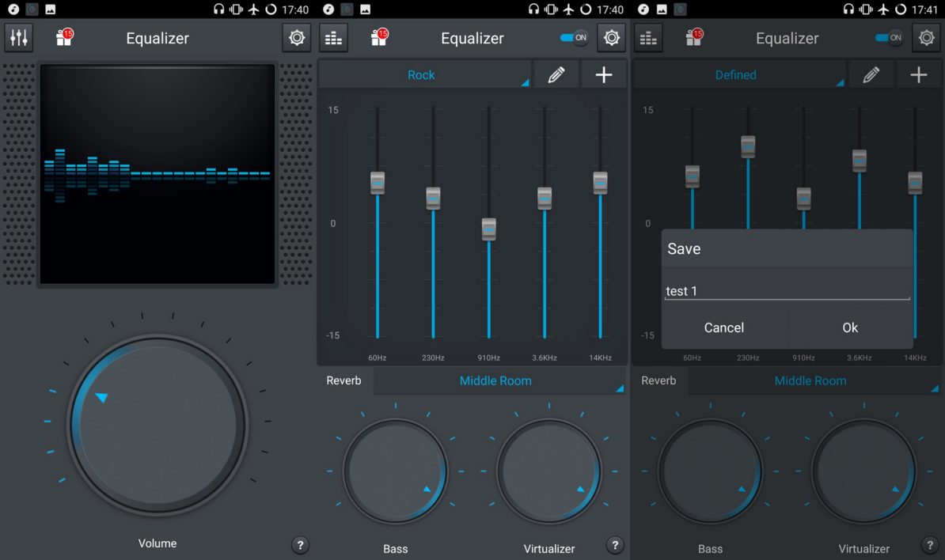Tap the help question mark beside Volume label
The width and height of the screenshot is (945, 560).
coord(300,544)
